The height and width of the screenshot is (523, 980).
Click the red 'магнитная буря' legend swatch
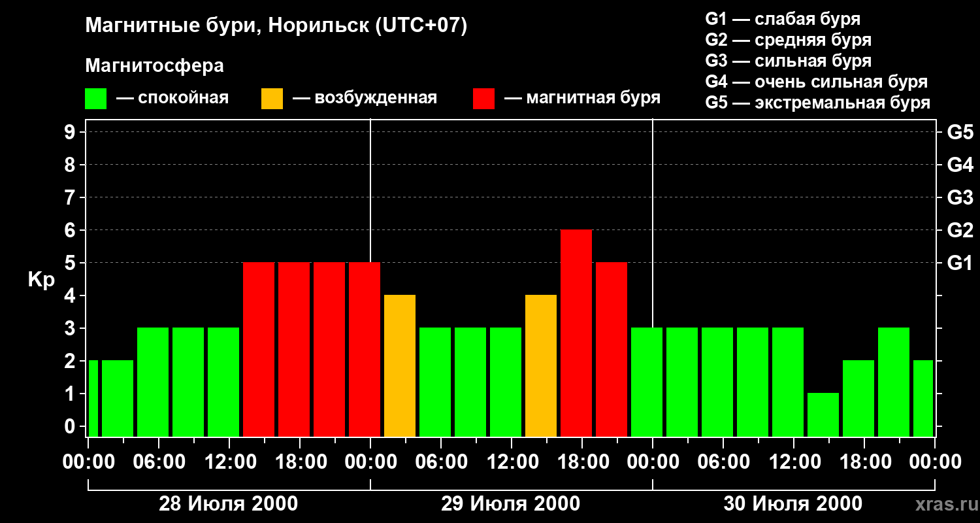pos(483,99)
